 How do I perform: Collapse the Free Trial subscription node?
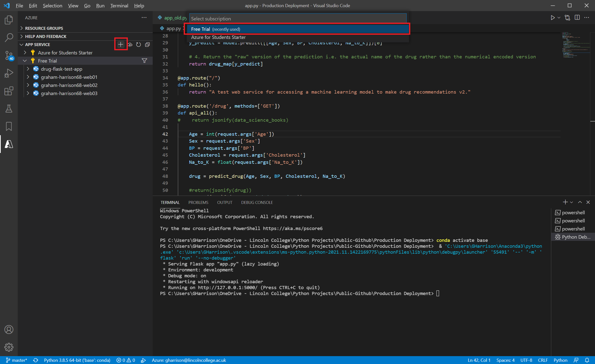[25, 61]
